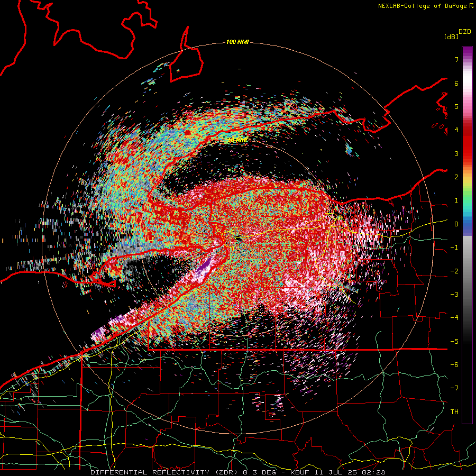The width and height of the screenshot is (476, 476).
Task: Click the -5 value on the color scale
Action: [x=454, y=342]
